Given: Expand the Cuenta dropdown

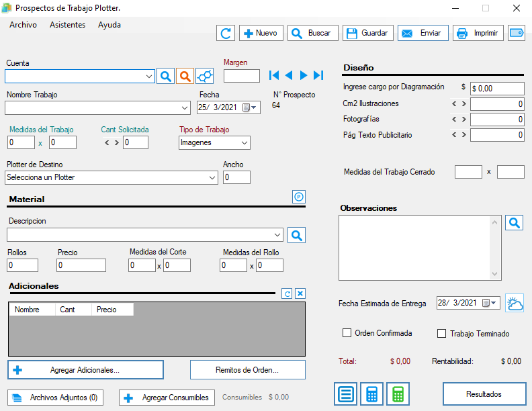Looking at the screenshot, I should [149, 77].
